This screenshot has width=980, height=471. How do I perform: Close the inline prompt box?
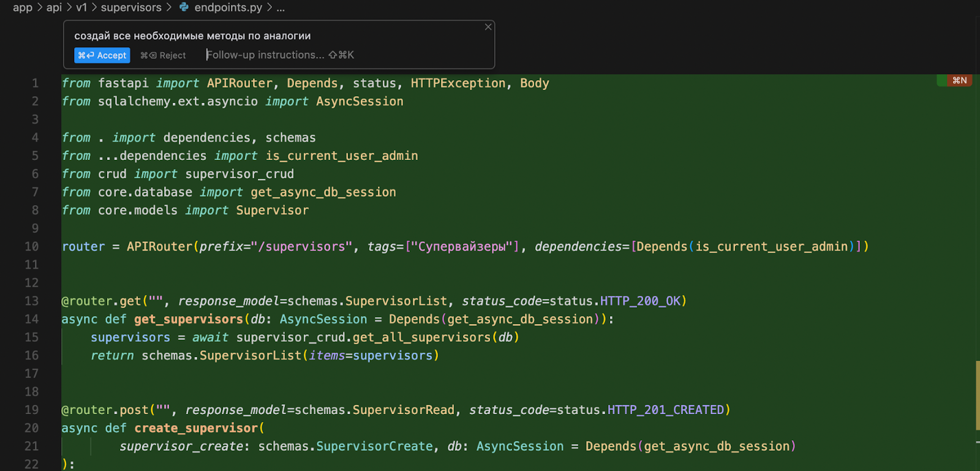tap(488, 27)
